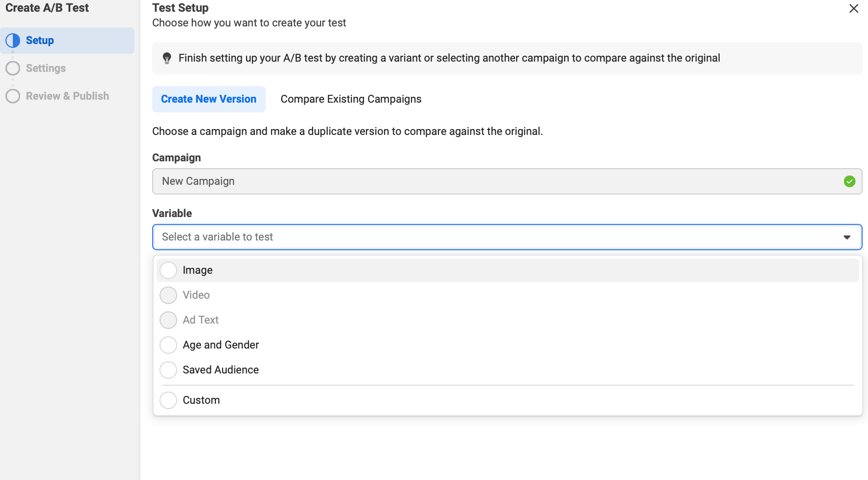Switch to Compare Existing Campaigns
Image resolution: width=868 pixels, height=480 pixels.
[x=351, y=99]
